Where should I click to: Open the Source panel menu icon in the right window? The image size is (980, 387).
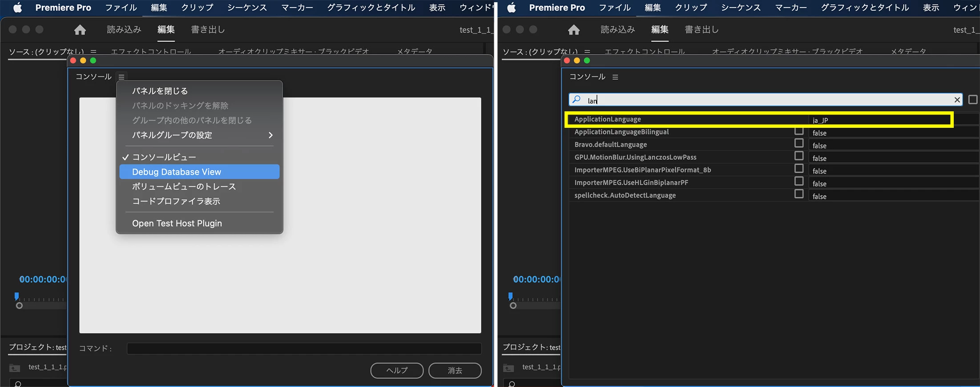587,52
